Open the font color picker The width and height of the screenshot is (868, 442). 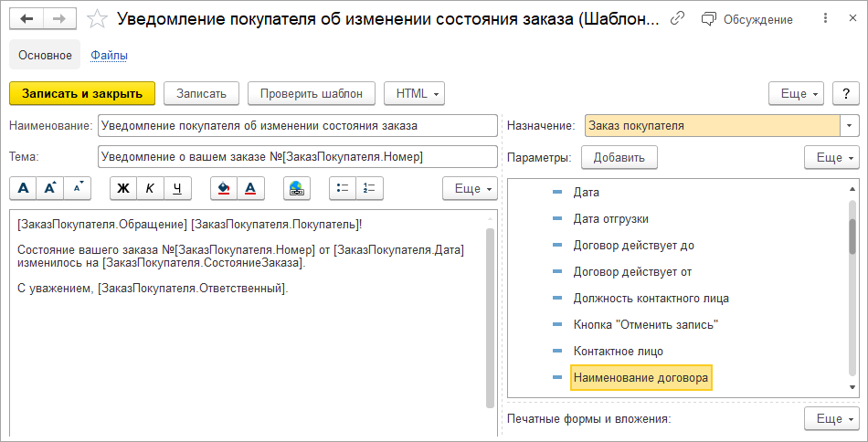tap(250, 188)
